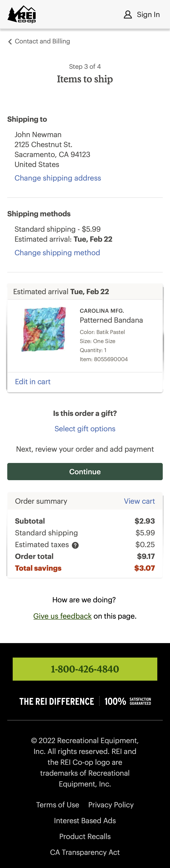Open Terms of Use footer link
This screenshot has height=868, width=170.
pos(58,805)
